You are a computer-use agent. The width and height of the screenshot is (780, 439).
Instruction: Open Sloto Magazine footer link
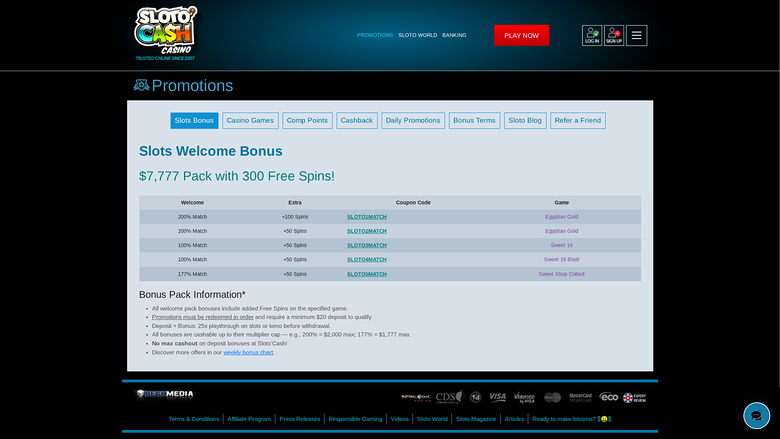pyautogui.click(x=476, y=419)
